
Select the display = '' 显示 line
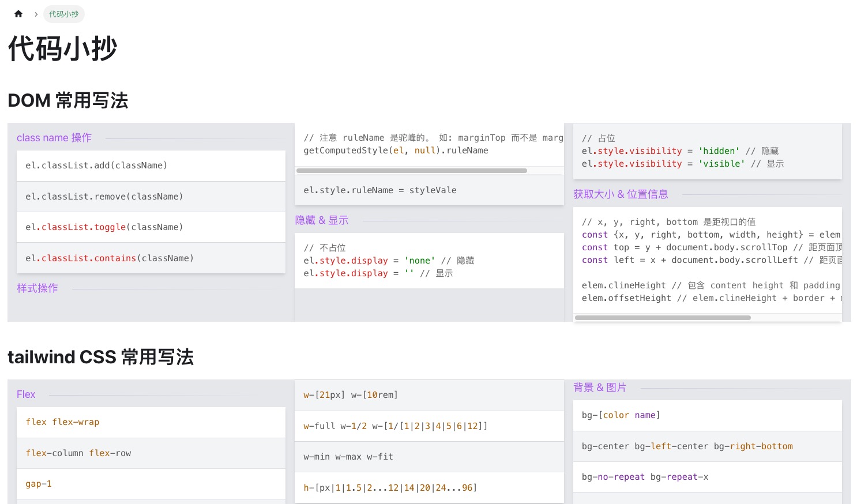(378, 273)
